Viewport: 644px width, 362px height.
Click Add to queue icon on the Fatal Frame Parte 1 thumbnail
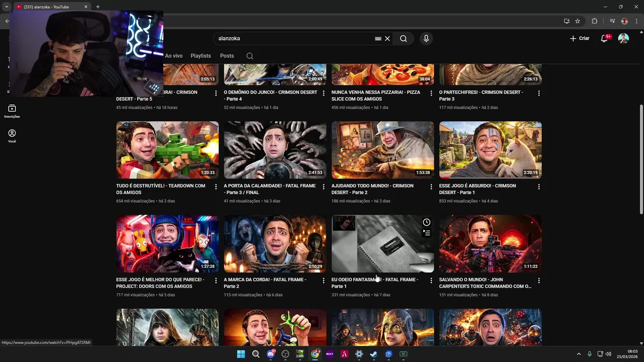coord(427,233)
